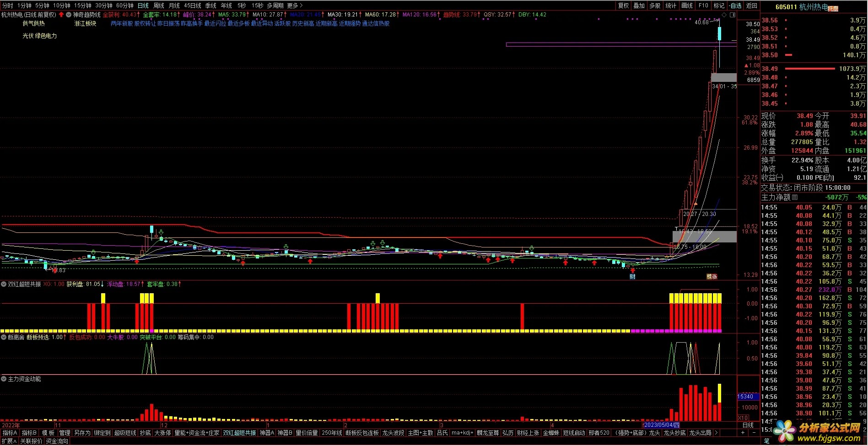Expand the 断离舍 indicator panel arrow

(4, 337)
